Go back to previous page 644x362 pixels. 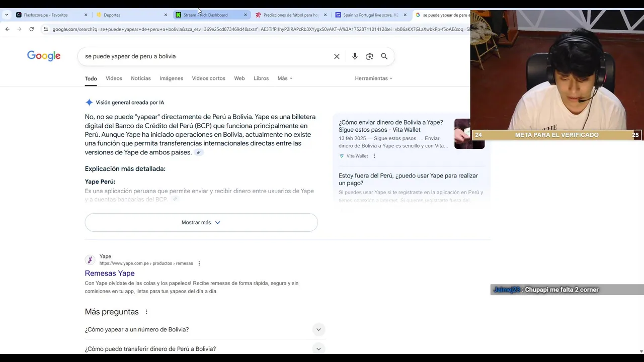coord(7,29)
